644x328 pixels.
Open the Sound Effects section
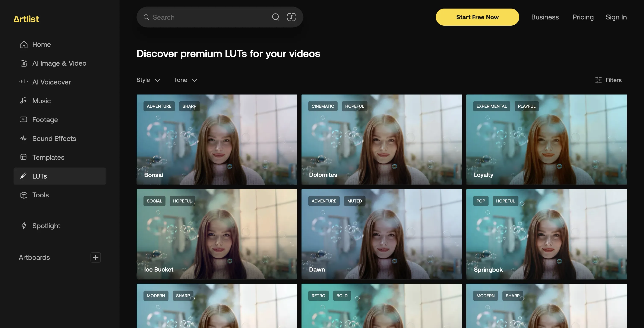pos(54,139)
